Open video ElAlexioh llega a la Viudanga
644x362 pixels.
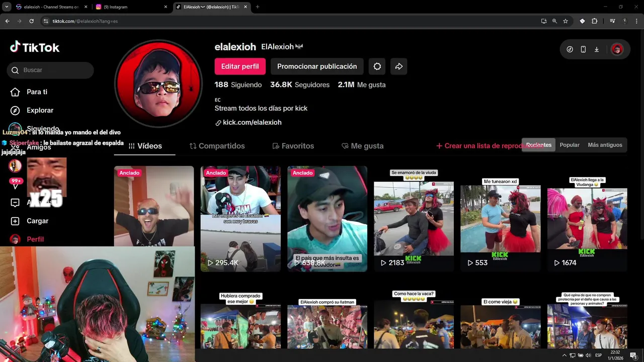pyautogui.click(x=587, y=219)
